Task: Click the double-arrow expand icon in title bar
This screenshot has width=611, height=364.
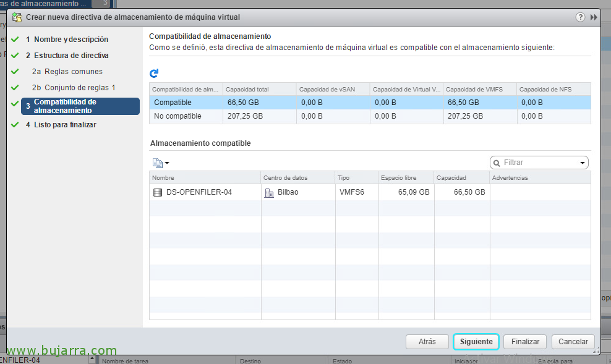Action: (594, 17)
